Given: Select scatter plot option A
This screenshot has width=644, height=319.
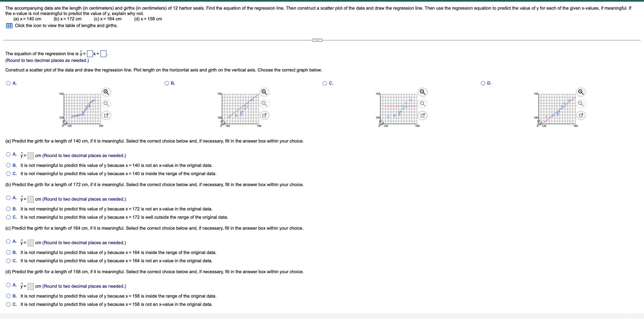Looking at the screenshot, I should pos(8,83).
